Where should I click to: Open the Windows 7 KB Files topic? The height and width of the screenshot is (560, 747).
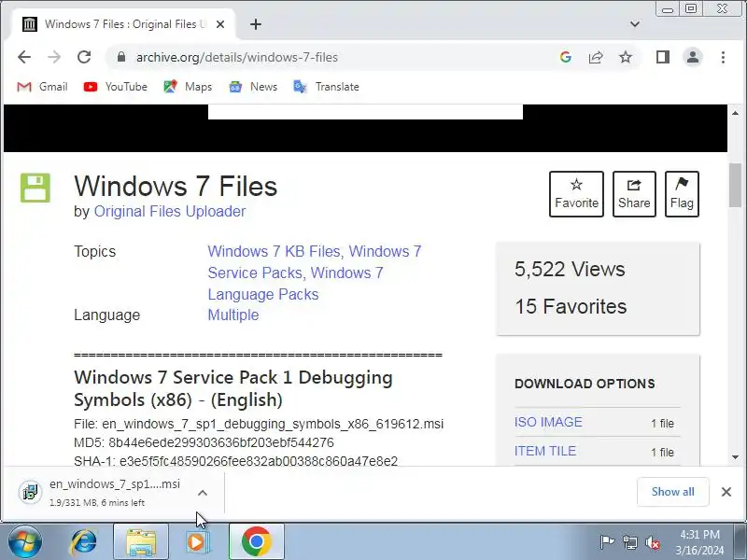274,251
